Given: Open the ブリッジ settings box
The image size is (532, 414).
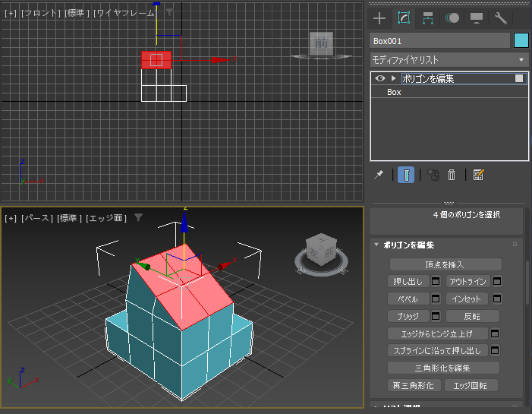Looking at the screenshot, I should (x=436, y=316).
